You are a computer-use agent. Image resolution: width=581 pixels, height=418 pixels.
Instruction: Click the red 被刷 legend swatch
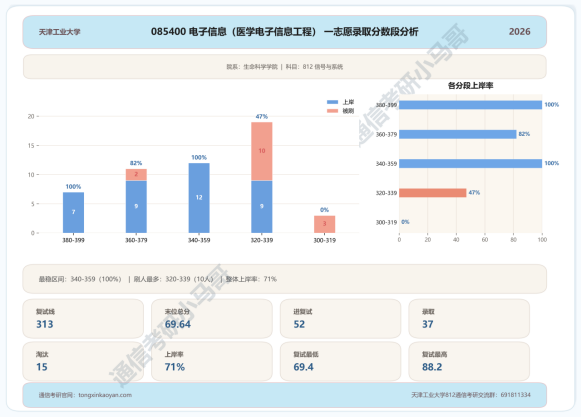[x=332, y=111]
